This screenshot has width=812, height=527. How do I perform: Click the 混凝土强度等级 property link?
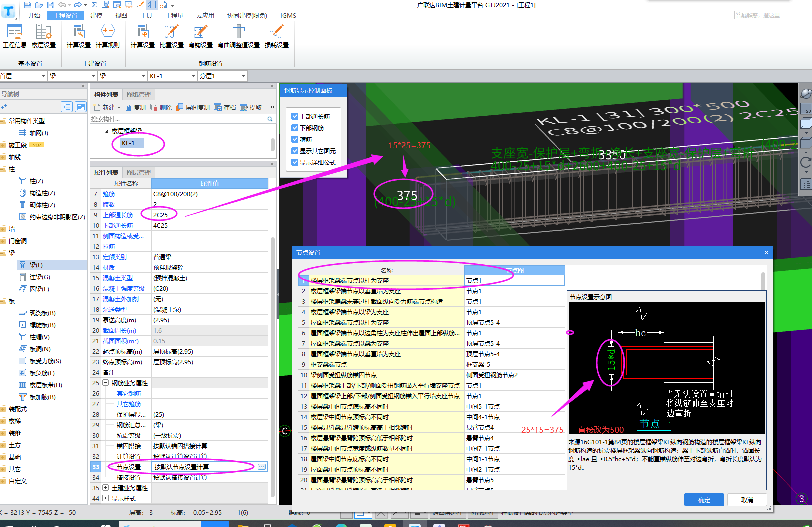(x=124, y=289)
